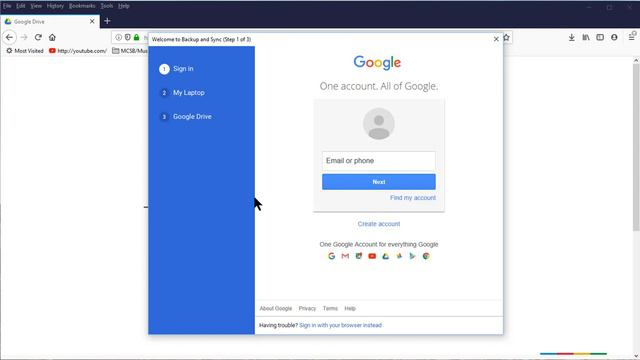Open the Help footer link in dialog

(x=350, y=309)
